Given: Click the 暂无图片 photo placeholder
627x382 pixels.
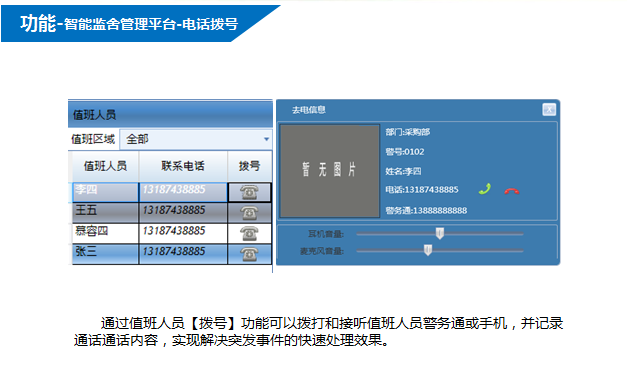Looking at the screenshot, I should point(329,171).
